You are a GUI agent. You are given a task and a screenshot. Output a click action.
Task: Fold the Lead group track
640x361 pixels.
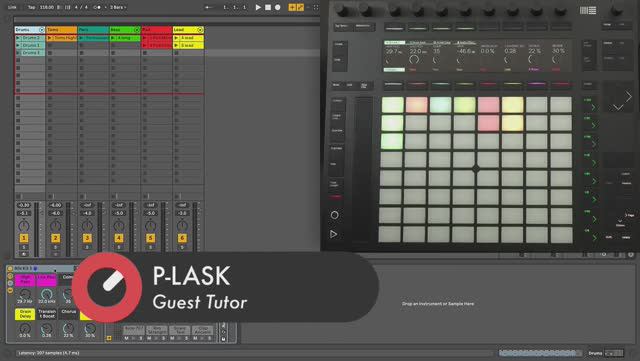click(200, 30)
